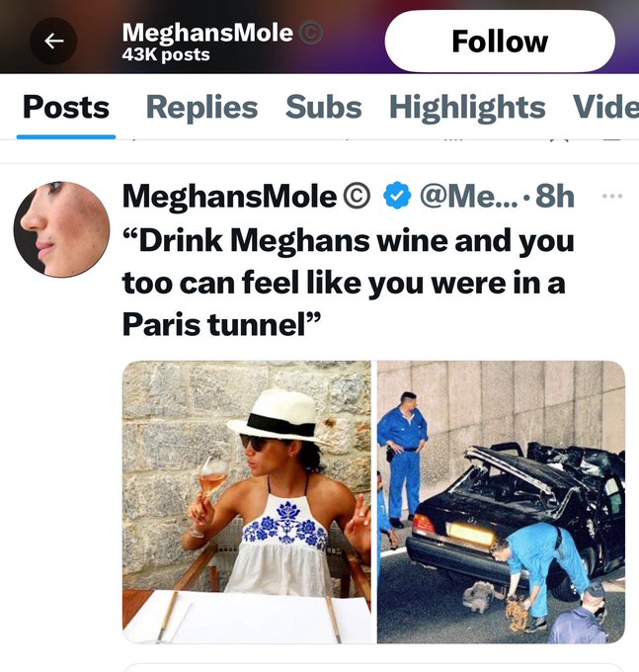Open the post via its 8h timestamp
639x672 pixels.
(x=555, y=197)
